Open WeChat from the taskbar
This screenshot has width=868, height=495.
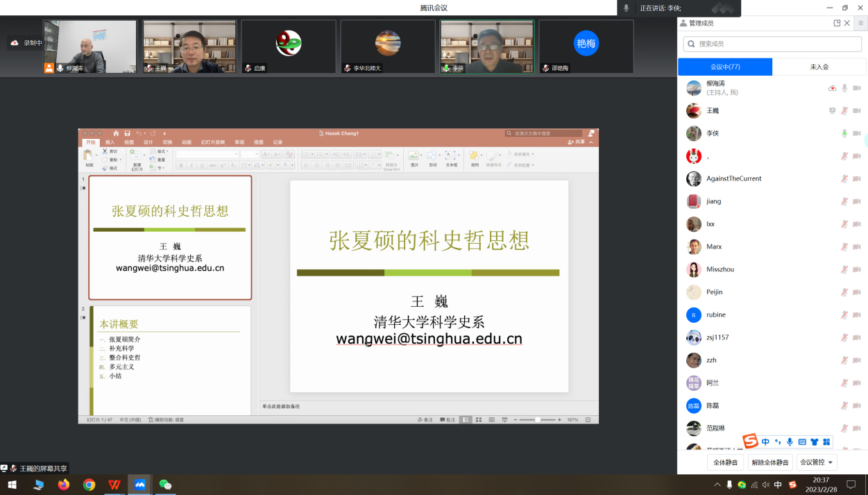click(165, 485)
